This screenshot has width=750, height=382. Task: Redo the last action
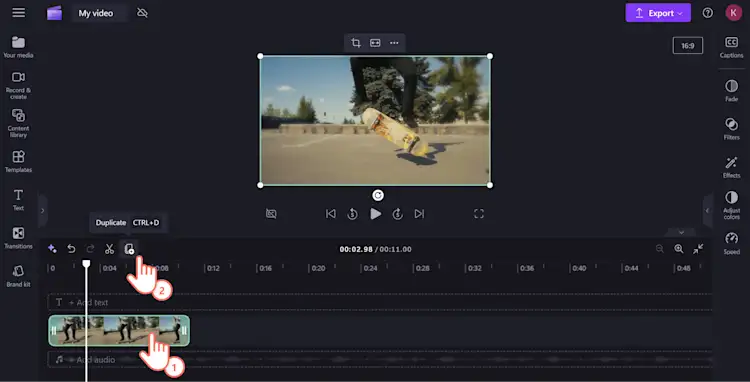pos(90,249)
